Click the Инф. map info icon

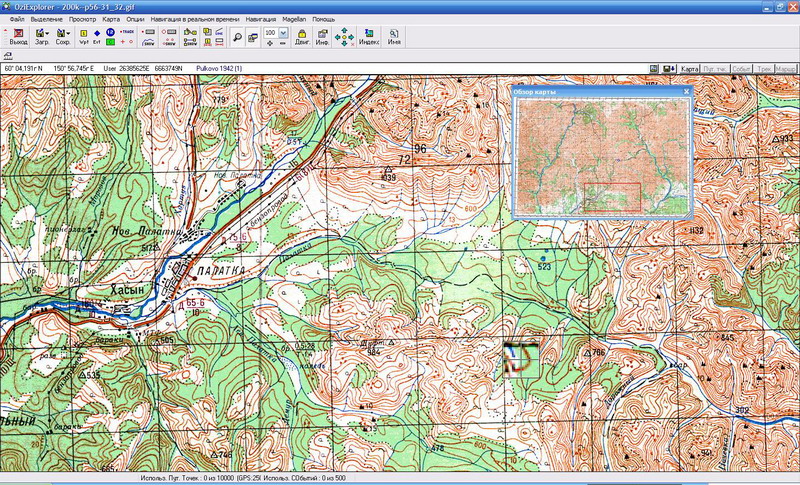tap(322, 37)
